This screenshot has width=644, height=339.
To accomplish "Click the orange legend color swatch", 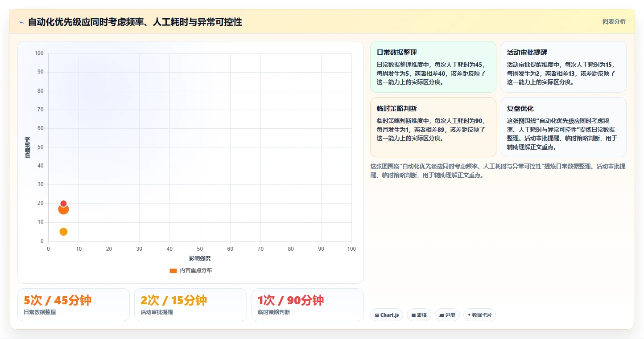I will click(173, 270).
